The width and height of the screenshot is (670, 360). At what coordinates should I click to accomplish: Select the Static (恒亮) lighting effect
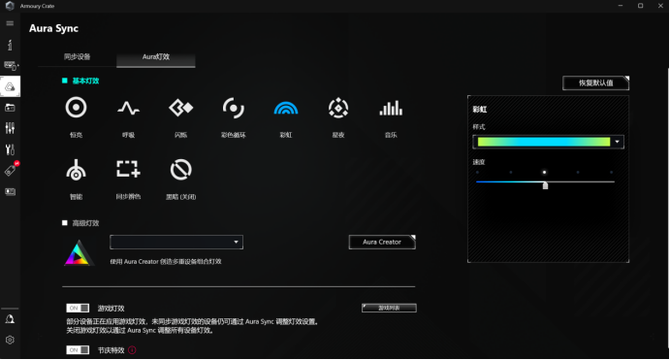[76, 108]
